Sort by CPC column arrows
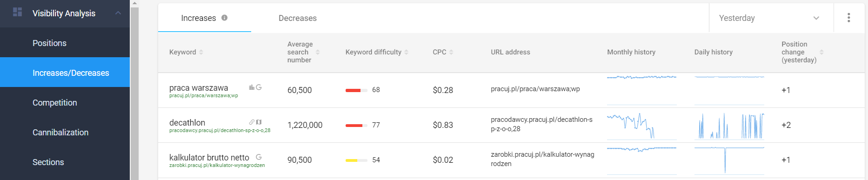The width and height of the screenshot is (868, 180). [x=451, y=52]
